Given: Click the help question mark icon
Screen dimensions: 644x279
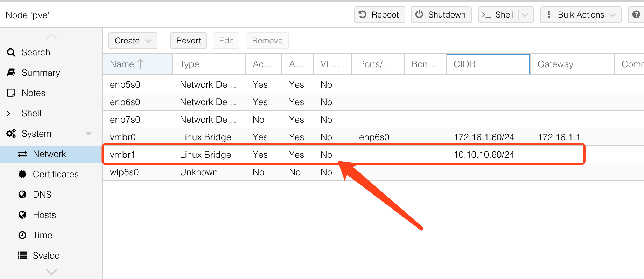Looking at the screenshot, I should pyautogui.click(x=636, y=15).
